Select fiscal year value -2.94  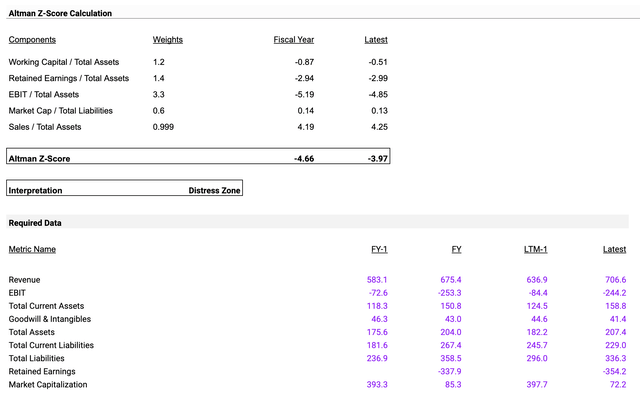point(304,78)
